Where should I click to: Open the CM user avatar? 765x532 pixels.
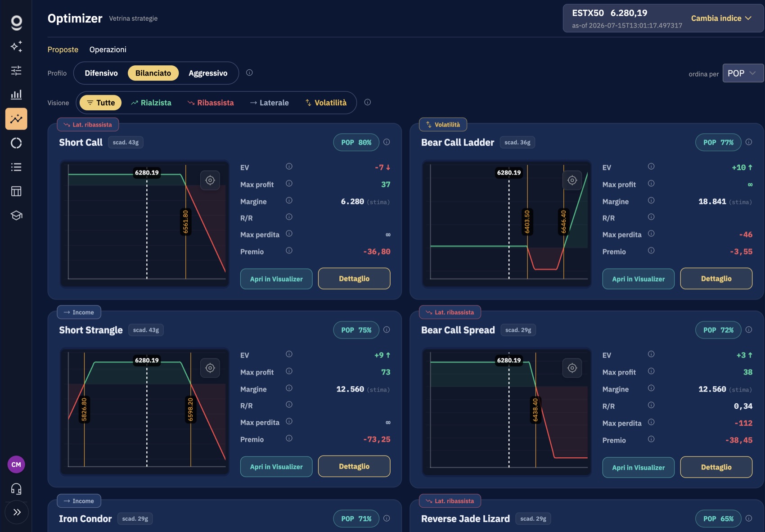tap(16, 464)
